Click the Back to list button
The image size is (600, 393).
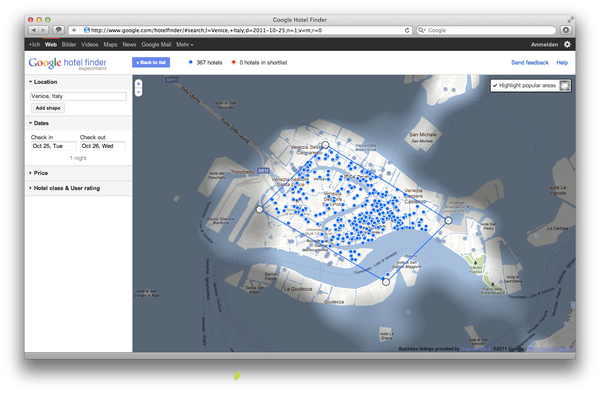(151, 62)
